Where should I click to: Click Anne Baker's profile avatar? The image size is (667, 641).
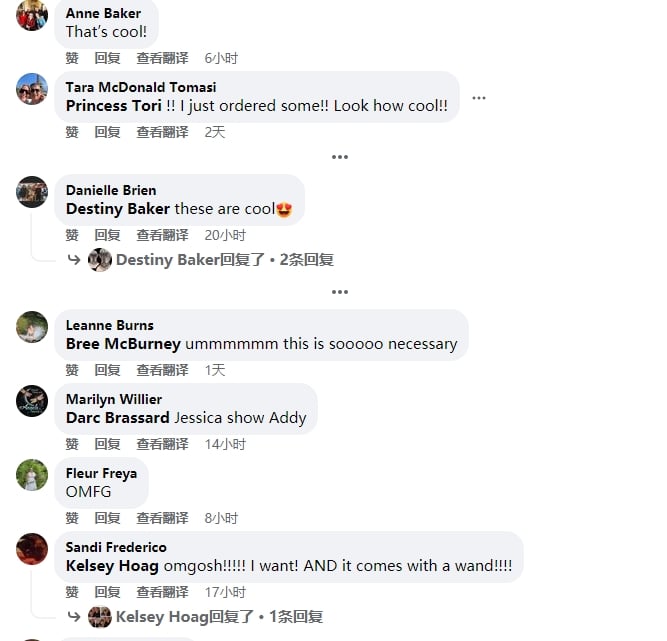click(32, 14)
